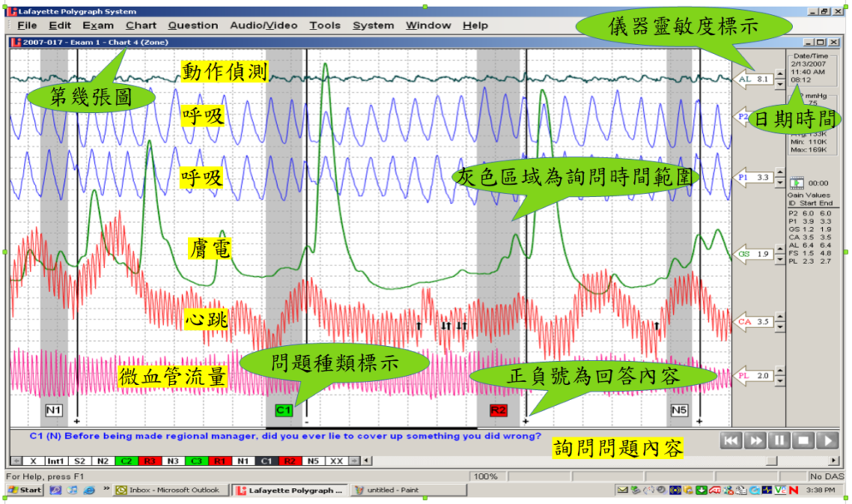The width and height of the screenshot is (852, 504).
Task: Increase GS sensitivity with the up arrow
Action: (x=780, y=250)
